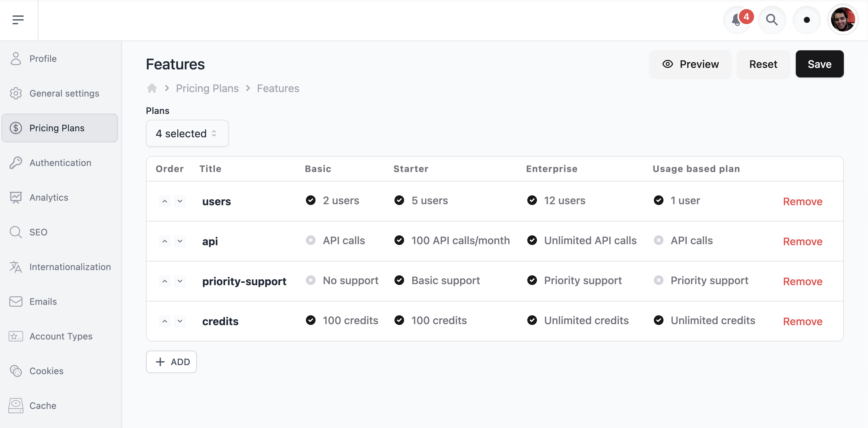The width and height of the screenshot is (868, 428).
Task: Click the ADD button to add feature
Action: 172,362
